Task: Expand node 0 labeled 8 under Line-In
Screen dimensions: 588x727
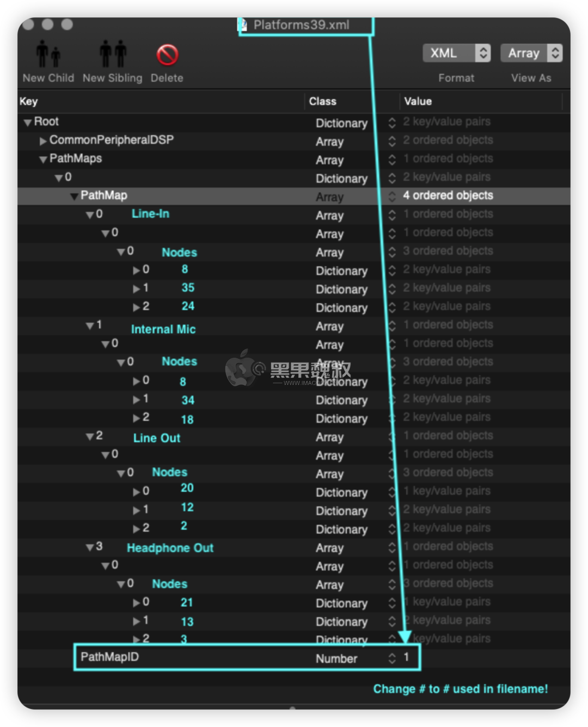Action: tap(136, 271)
